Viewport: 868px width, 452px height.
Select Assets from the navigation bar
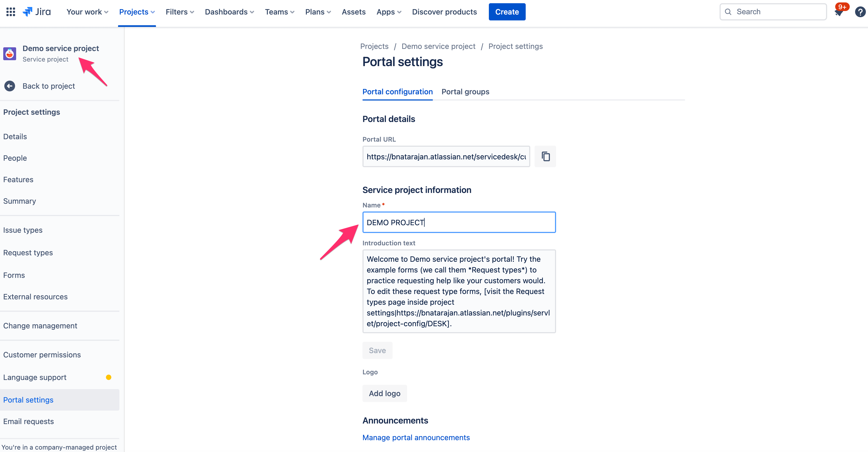tap(354, 12)
